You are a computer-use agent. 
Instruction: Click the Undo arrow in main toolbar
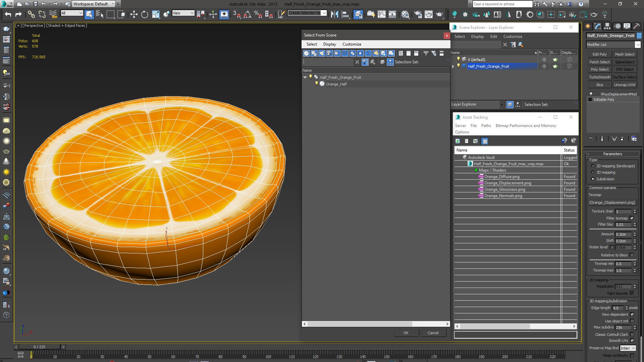coord(8,14)
